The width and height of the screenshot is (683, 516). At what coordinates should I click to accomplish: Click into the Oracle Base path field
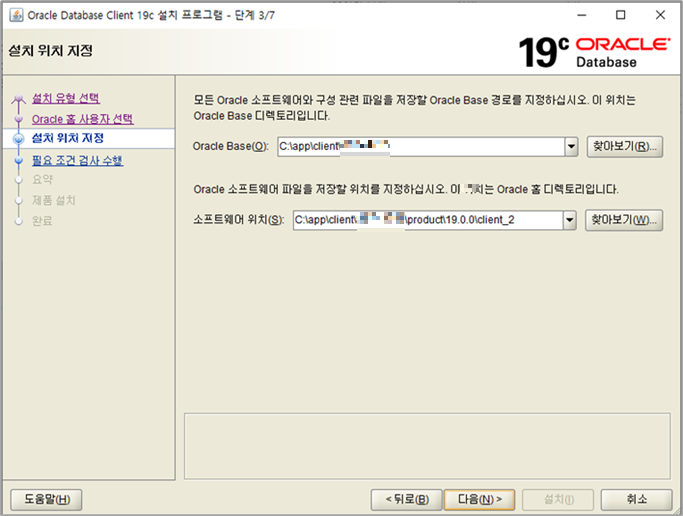click(x=421, y=147)
